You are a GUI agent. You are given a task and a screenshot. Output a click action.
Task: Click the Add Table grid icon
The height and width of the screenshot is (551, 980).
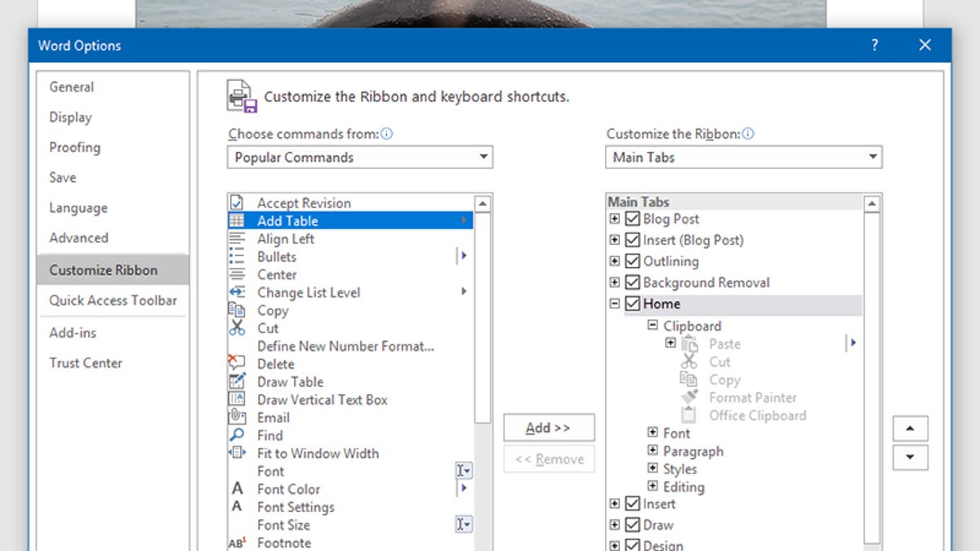tap(237, 221)
